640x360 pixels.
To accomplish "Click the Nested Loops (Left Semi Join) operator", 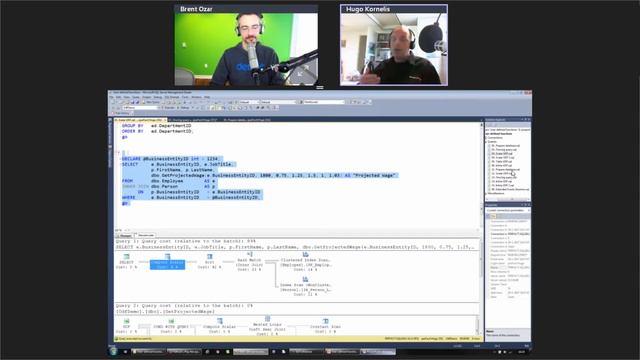I will tap(267, 326).
